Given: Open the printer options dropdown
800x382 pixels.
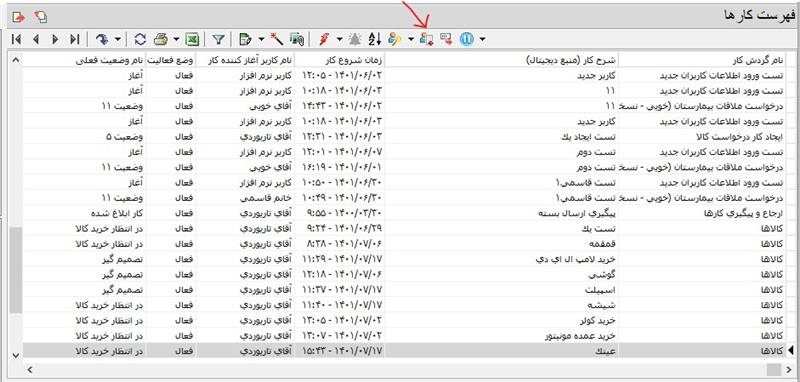Looking at the screenshot, I should 177,39.
